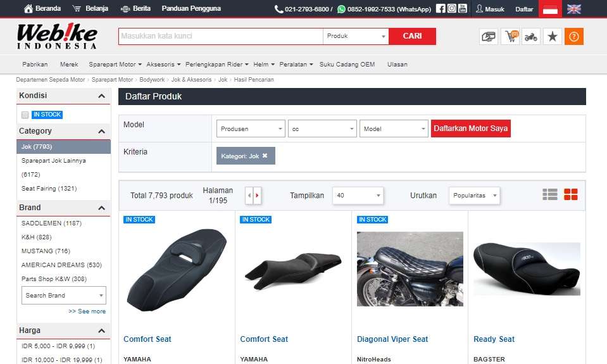Click the Daftar register link
The width and height of the screenshot is (607, 364).
click(524, 9)
